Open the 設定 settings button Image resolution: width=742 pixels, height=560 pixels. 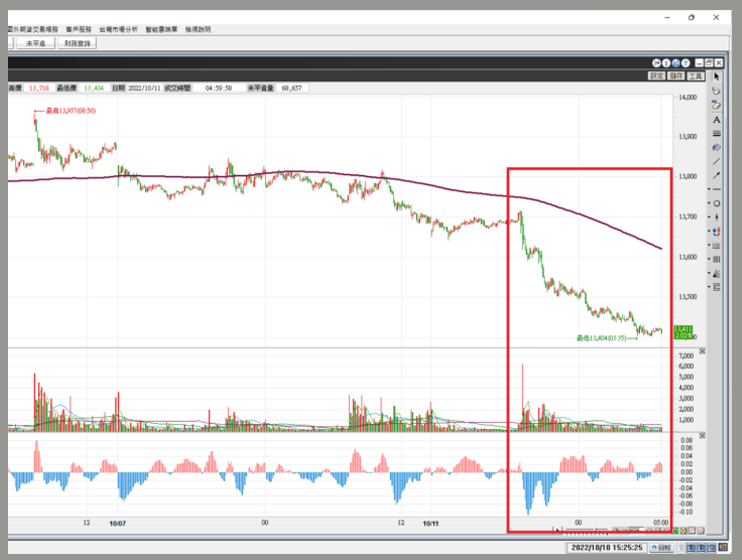(657, 76)
